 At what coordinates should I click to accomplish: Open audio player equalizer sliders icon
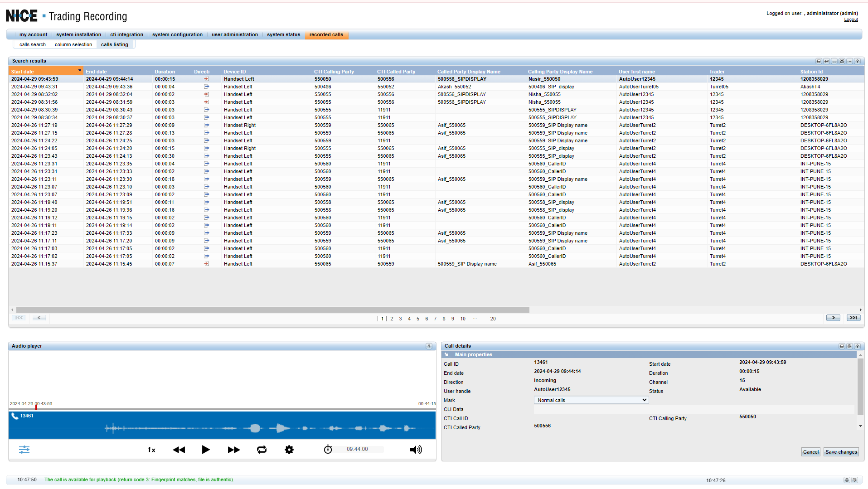24,450
